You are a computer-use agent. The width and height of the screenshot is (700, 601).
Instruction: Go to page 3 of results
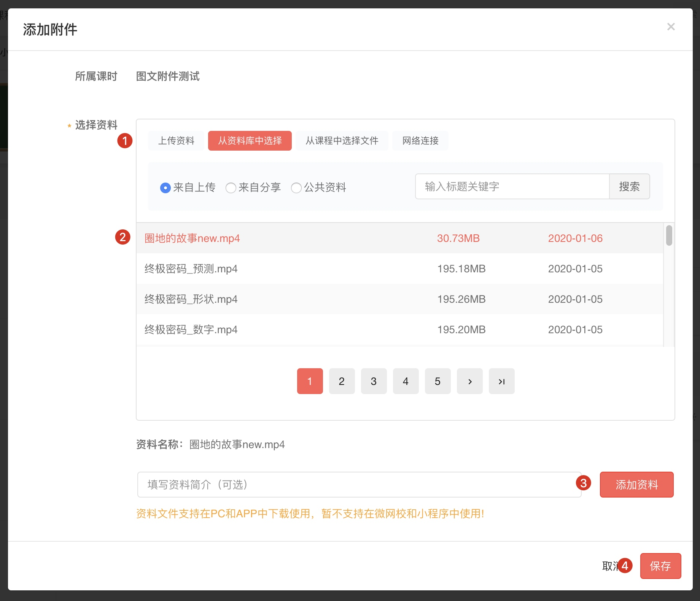coord(374,381)
